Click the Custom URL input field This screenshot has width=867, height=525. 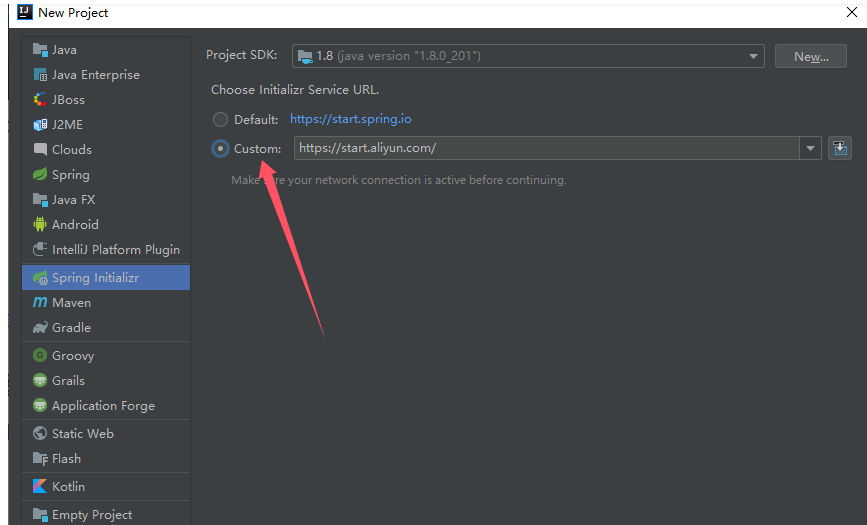point(546,148)
